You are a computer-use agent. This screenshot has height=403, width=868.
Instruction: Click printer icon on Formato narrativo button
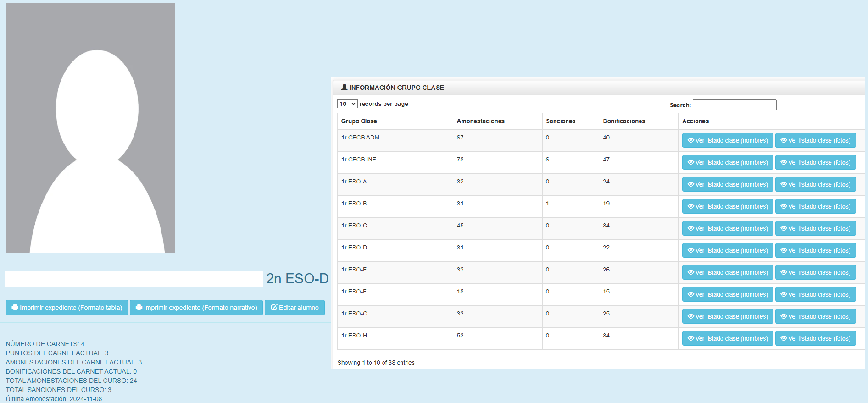139,308
